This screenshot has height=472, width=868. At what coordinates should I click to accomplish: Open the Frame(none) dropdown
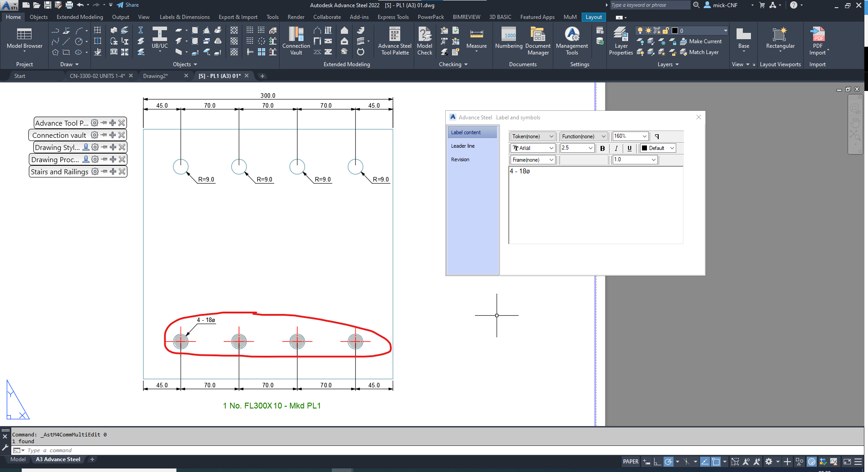[x=533, y=160]
